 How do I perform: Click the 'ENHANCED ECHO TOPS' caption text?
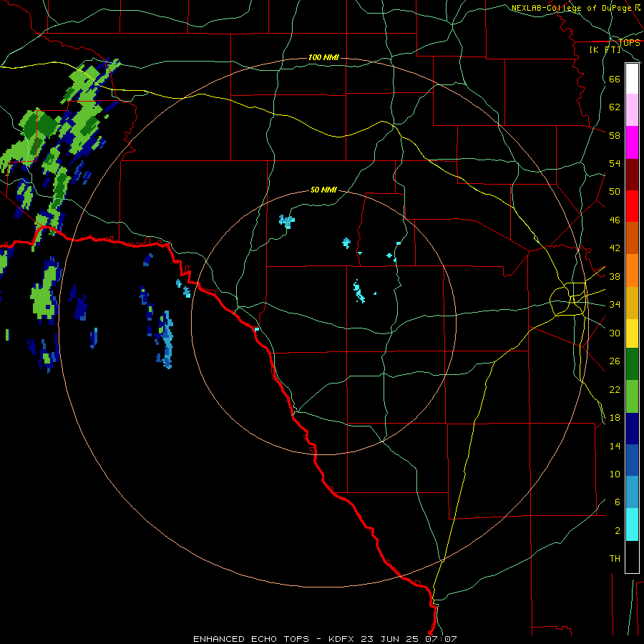point(251,639)
